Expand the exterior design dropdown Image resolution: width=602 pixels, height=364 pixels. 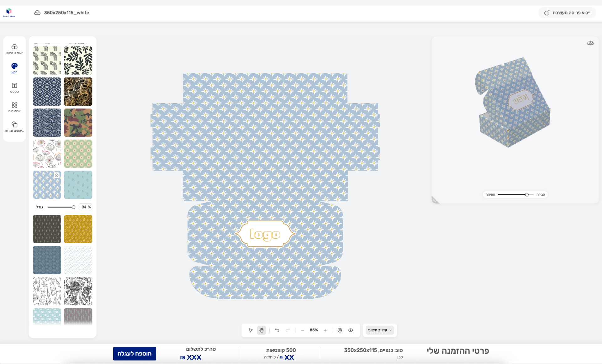click(x=380, y=330)
